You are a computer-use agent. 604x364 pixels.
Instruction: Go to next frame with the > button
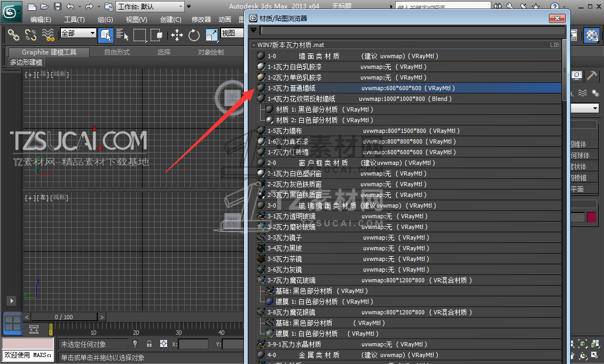101,317
